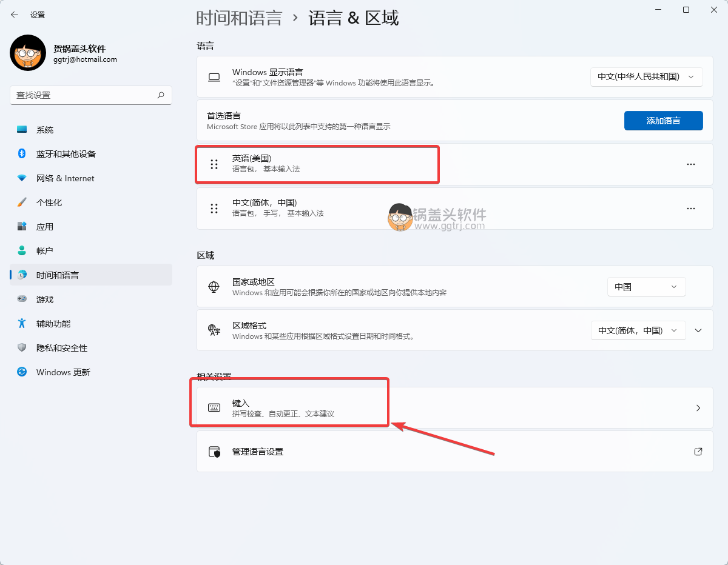Select 隐私和安全性 in the sidebar
The width and height of the screenshot is (728, 565).
pos(91,348)
